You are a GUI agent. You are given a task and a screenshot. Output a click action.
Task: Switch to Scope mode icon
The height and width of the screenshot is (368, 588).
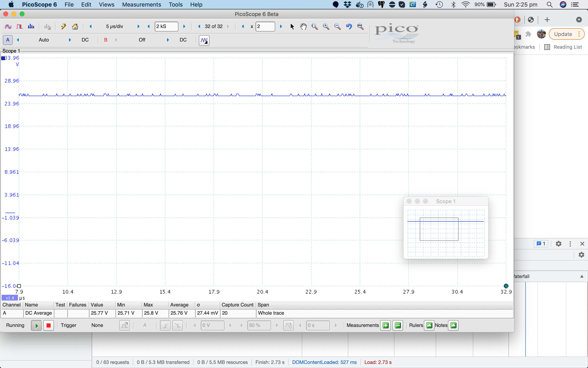click(x=8, y=27)
